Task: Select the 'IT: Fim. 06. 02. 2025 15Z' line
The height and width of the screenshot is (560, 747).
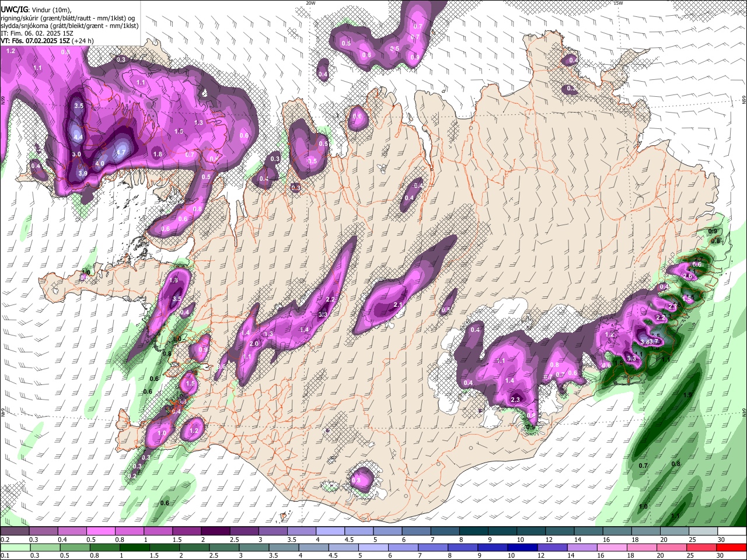Action: 37,33
